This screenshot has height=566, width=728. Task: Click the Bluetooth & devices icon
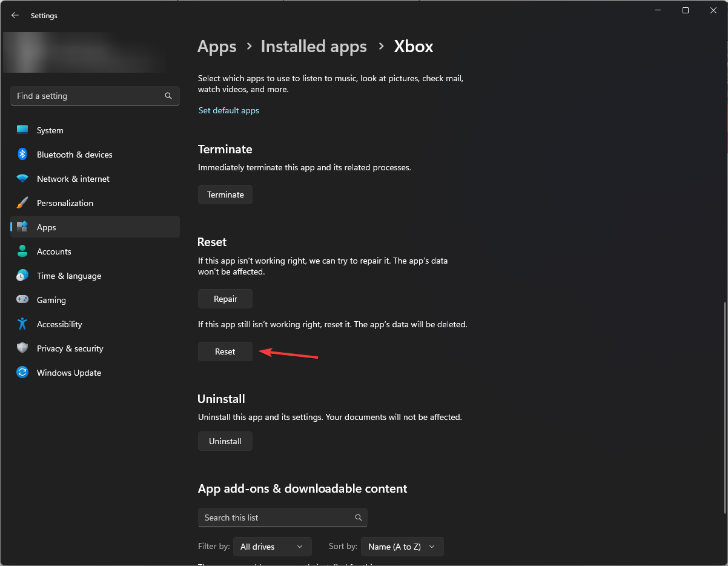click(x=22, y=155)
